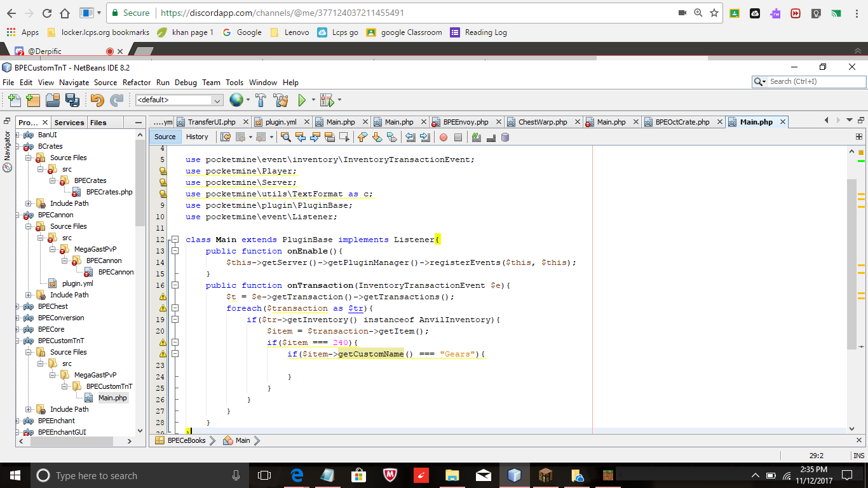Click the Comment lines icon in editor toolbar
Viewport: 868px width, 488px height.
click(x=477, y=137)
